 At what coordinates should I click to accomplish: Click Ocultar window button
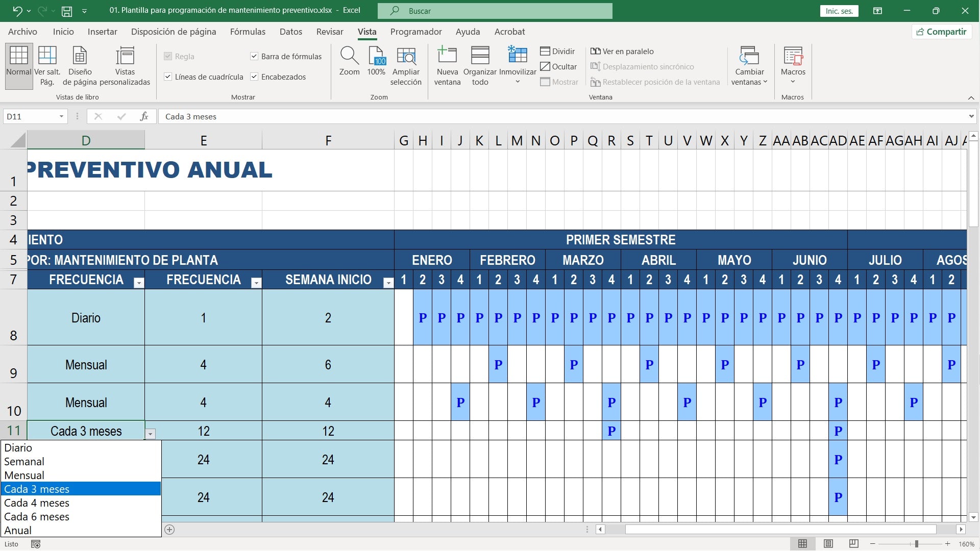pos(558,66)
